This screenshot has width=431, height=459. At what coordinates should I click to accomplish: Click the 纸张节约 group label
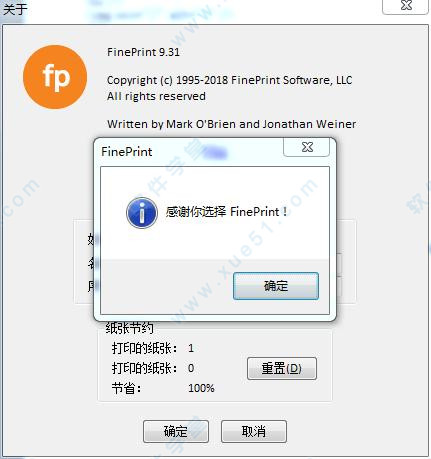click(129, 328)
